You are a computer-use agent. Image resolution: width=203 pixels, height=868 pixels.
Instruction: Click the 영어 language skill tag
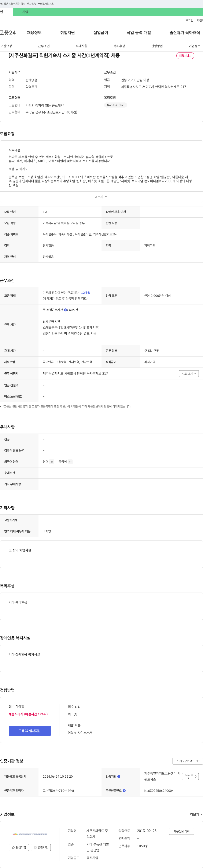click(x=48, y=462)
